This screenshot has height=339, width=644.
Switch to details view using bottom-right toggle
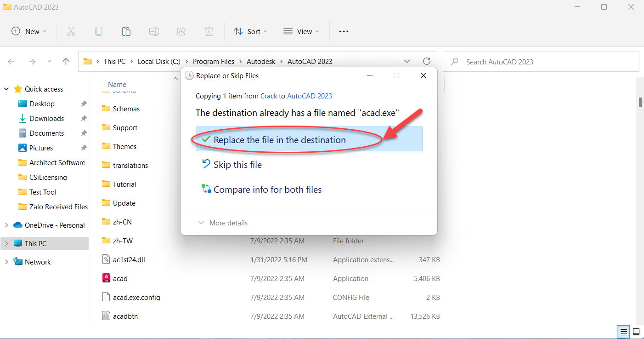(x=624, y=331)
